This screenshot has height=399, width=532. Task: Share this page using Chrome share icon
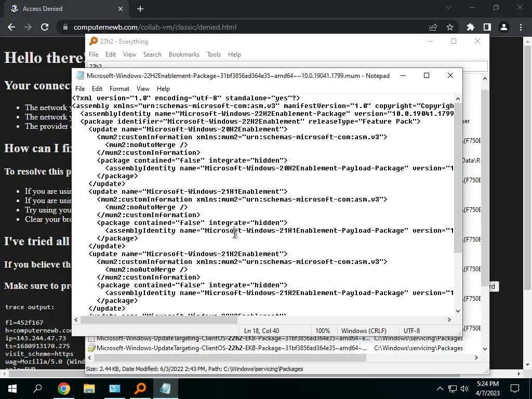click(x=433, y=27)
